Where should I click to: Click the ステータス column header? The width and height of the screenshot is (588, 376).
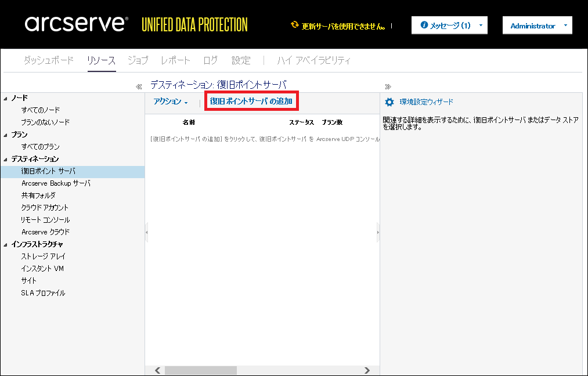tap(301, 122)
